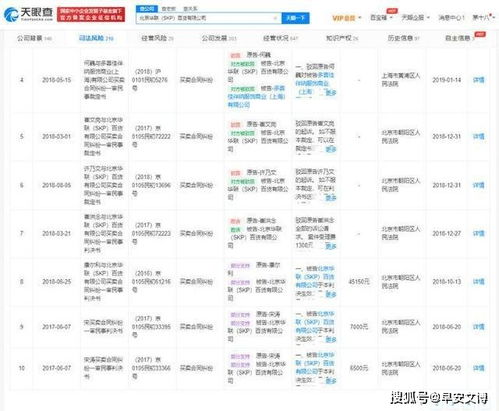Viewport: 499px width, 411px height.
Task: Open 详情 for the 45150元 case row
Action: click(479, 282)
